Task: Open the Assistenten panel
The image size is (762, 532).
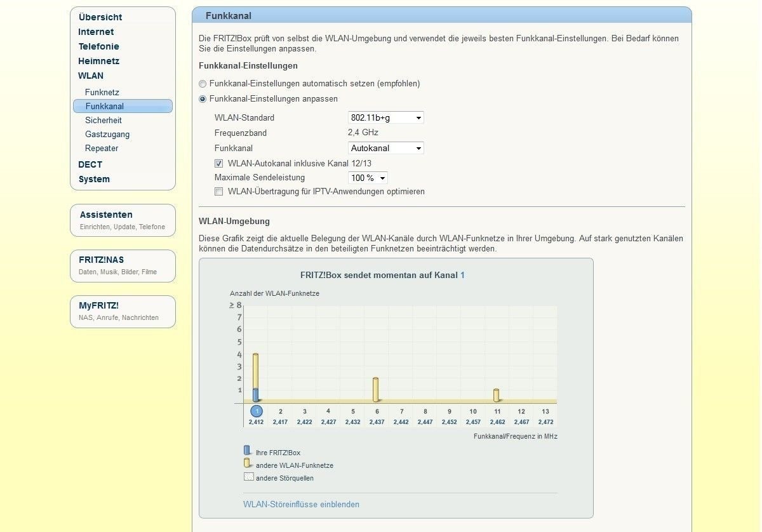Action: tap(123, 220)
